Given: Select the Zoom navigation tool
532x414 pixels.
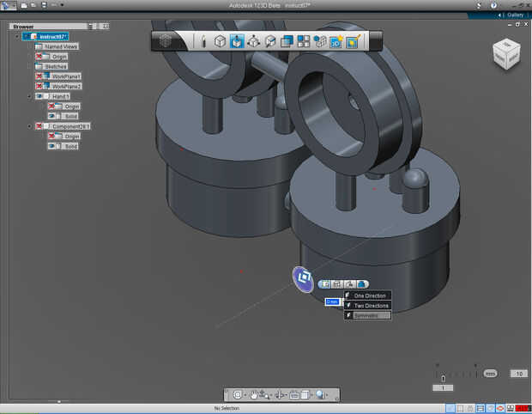Looking at the screenshot, I should pos(263,394).
